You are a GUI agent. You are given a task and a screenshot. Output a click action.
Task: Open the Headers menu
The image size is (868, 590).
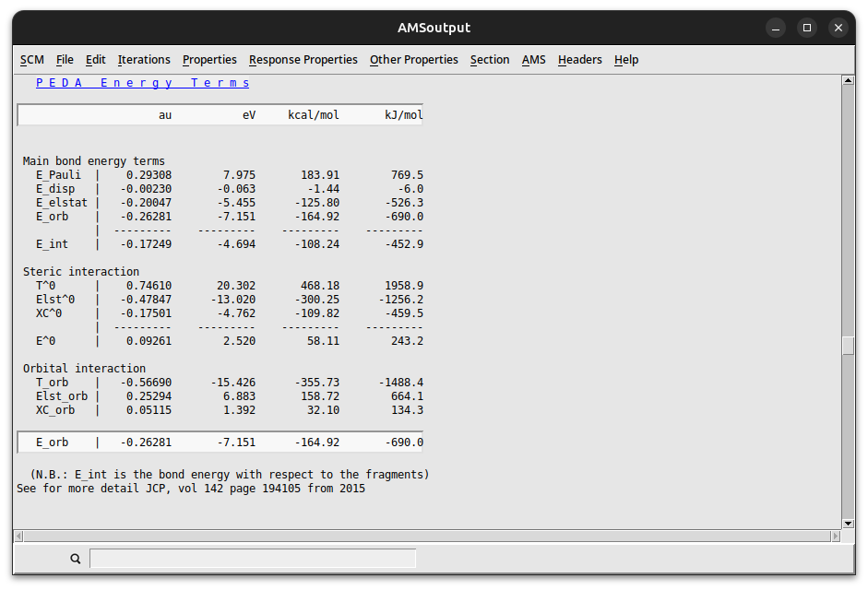(579, 59)
